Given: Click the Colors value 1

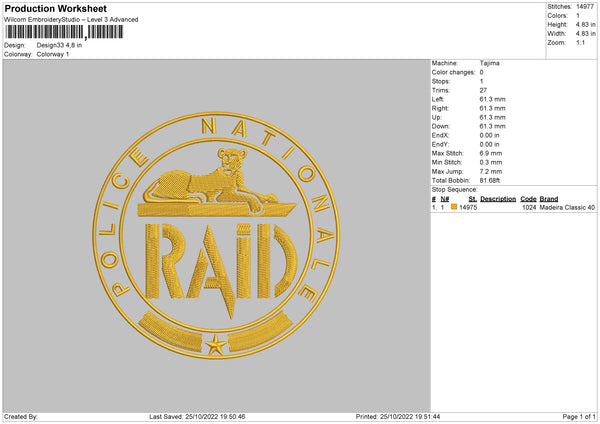Looking at the screenshot, I should point(578,16).
